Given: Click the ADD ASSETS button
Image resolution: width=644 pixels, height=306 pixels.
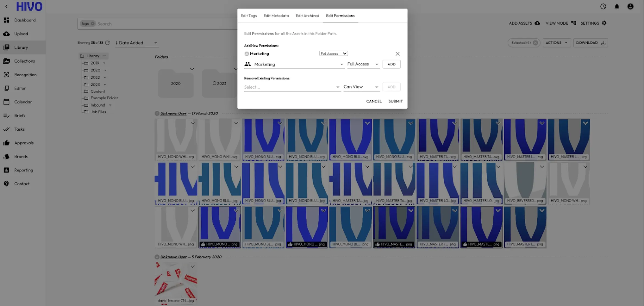Looking at the screenshot, I should (x=524, y=23).
